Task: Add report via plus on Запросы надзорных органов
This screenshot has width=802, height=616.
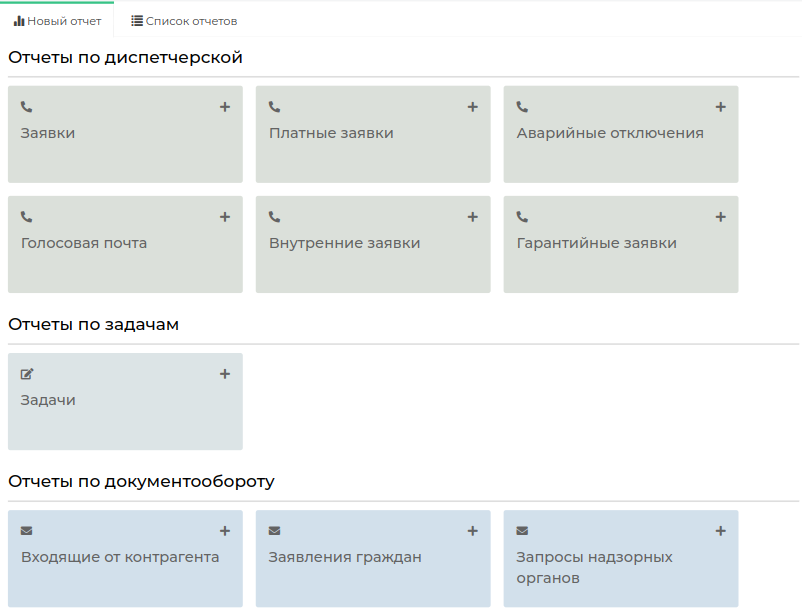Action: click(x=720, y=531)
